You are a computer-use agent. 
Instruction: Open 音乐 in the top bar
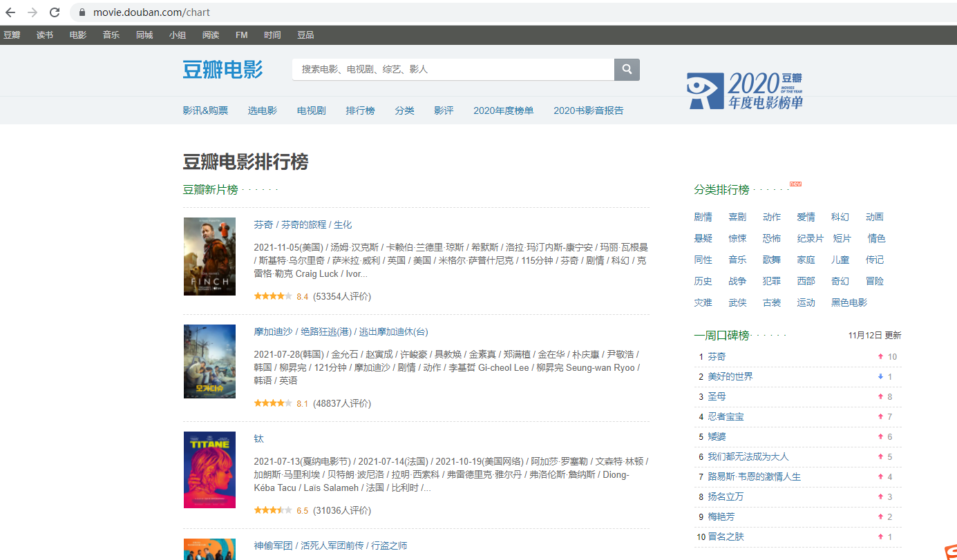click(x=111, y=35)
